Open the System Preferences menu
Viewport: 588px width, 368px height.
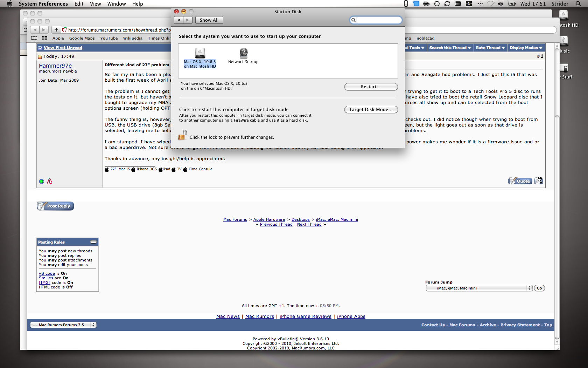tap(43, 4)
